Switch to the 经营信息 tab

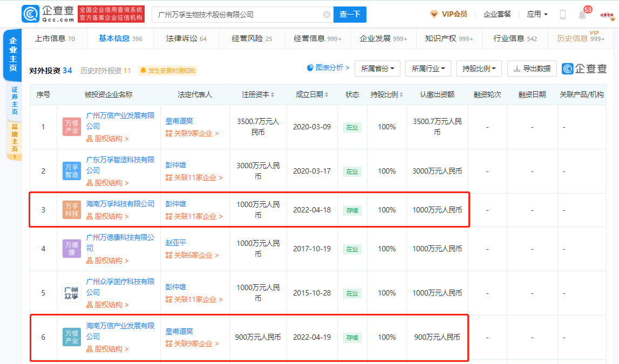(317, 38)
